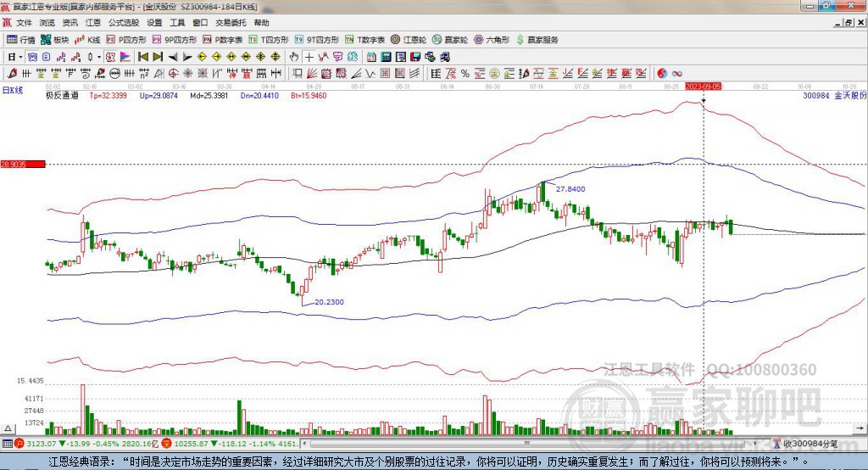
Task: Open the 帮助 menu
Action: 261,23
